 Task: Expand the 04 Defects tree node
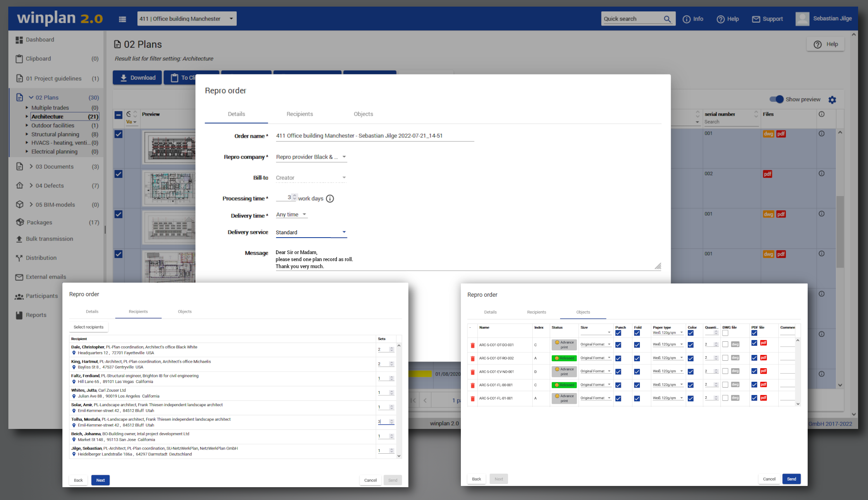pos(31,186)
